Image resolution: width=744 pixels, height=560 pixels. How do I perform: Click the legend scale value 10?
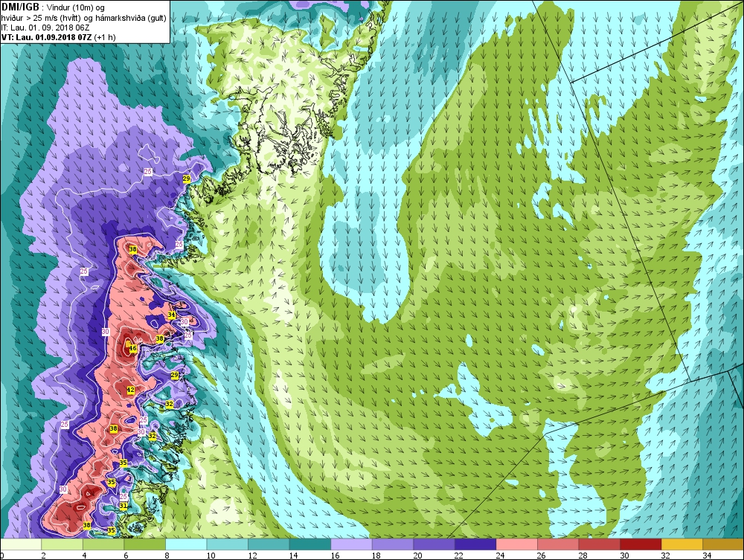tap(211, 556)
